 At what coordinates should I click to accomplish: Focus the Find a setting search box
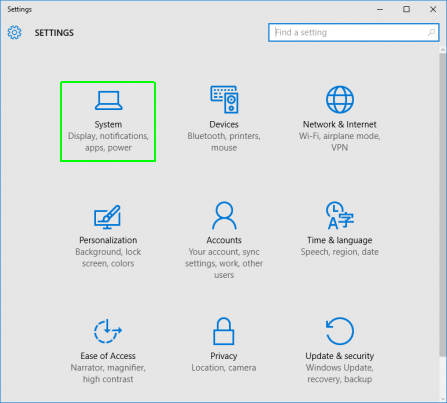click(x=354, y=32)
